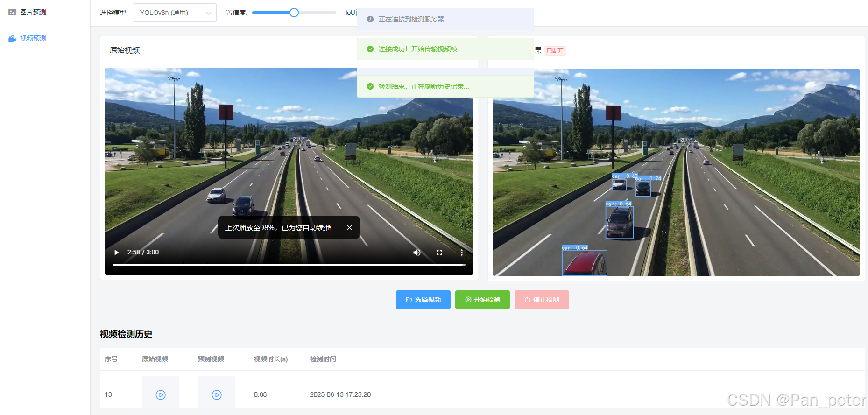Screen dimensions: 868x415
Task: Click the 视频检测历史 heading
Action: 126,334
